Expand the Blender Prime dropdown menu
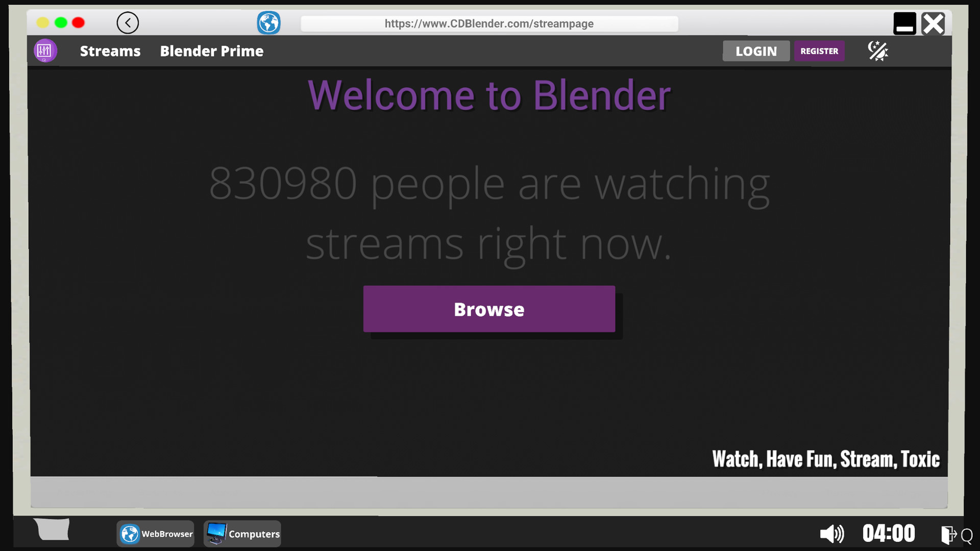The image size is (980, 551). (211, 51)
